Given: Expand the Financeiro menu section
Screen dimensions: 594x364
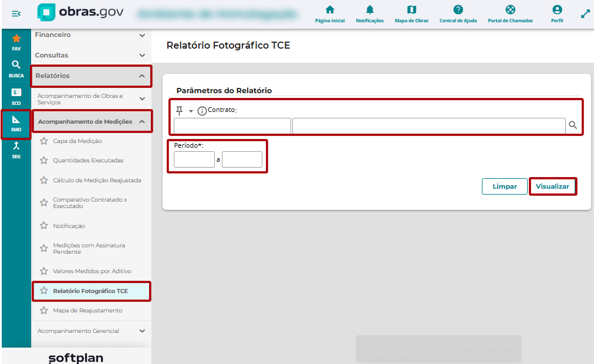Looking at the screenshot, I should [x=91, y=35].
